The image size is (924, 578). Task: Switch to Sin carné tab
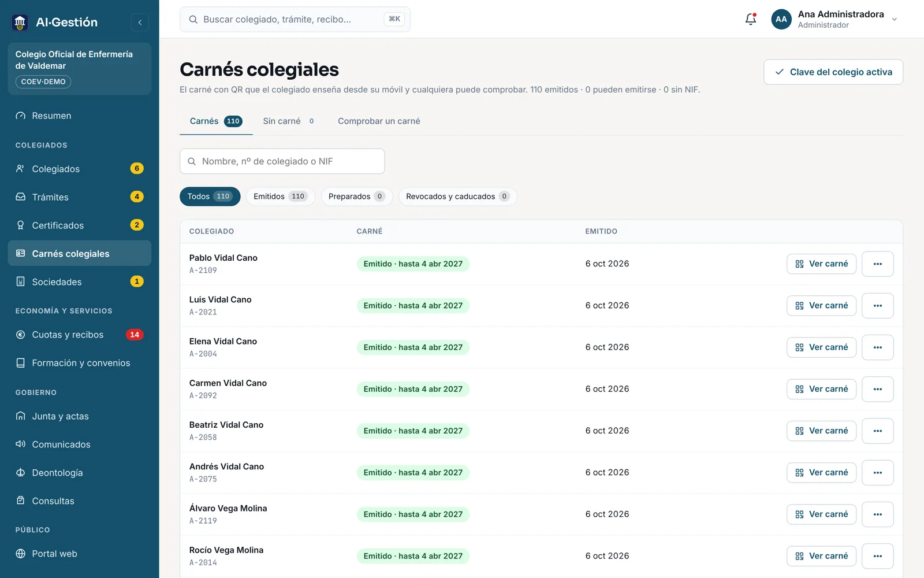pos(289,121)
